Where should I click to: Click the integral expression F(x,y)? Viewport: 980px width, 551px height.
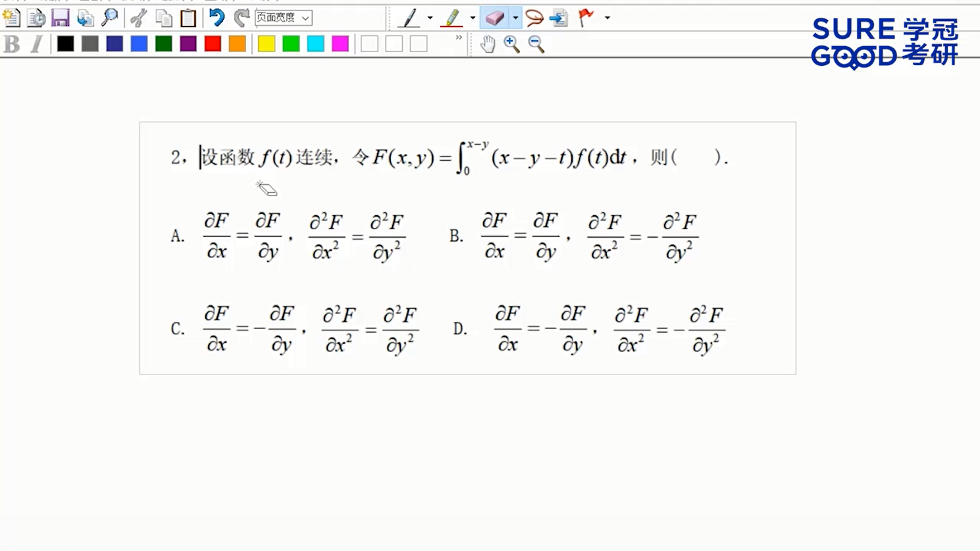tap(499, 158)
